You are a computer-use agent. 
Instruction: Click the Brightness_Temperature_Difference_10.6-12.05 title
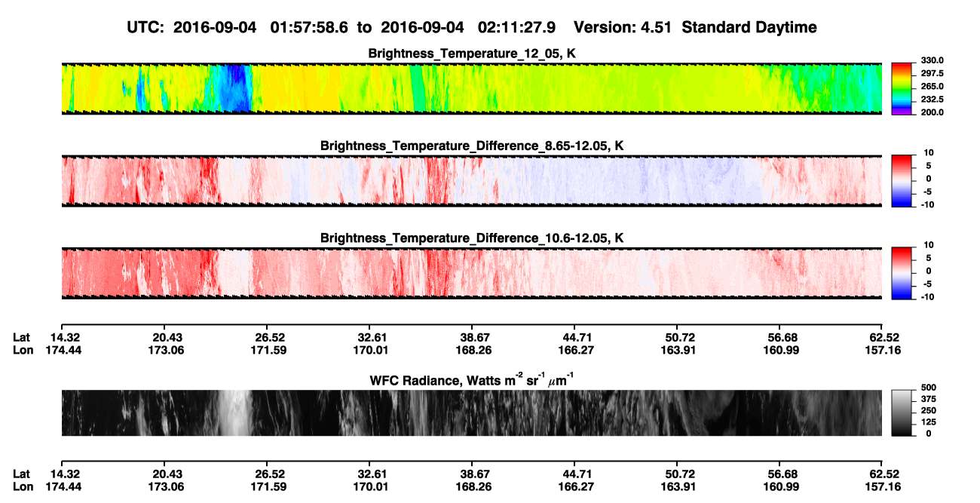coord(472,238)
